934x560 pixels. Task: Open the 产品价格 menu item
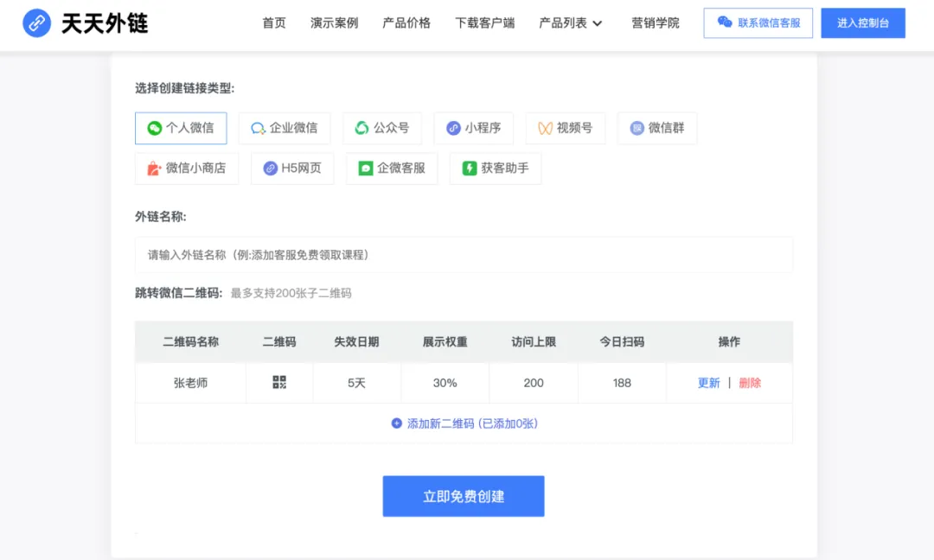tap(406, 22)
